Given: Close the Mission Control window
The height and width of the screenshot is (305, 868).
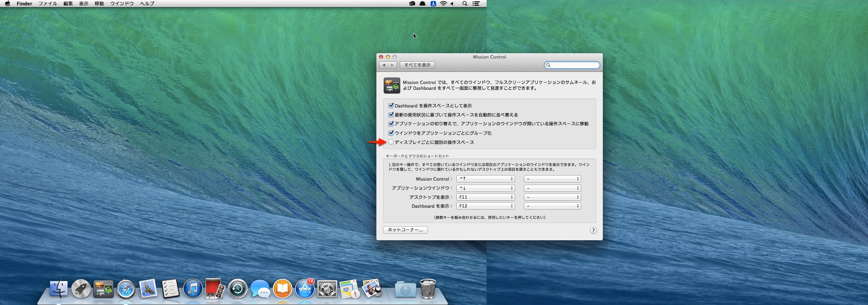Looking at the screenshot, I should [381, 57].
